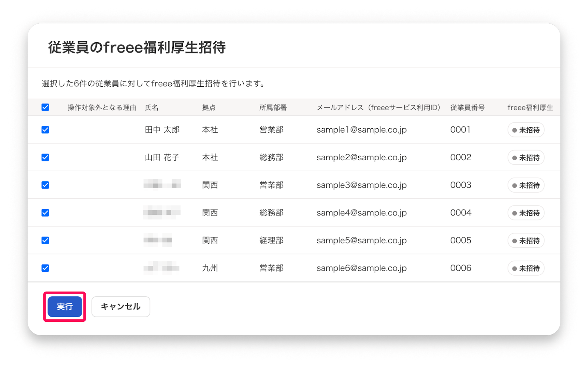Click 本社 in 田中 太郎 row

click(210, 130)
